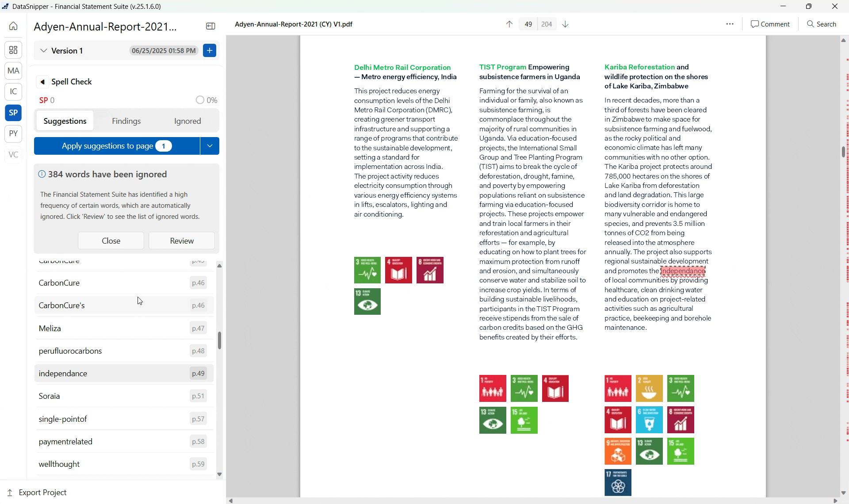The image size is (849, 504).
Task: Click the p.51 page badge
Action: [199, 396]
